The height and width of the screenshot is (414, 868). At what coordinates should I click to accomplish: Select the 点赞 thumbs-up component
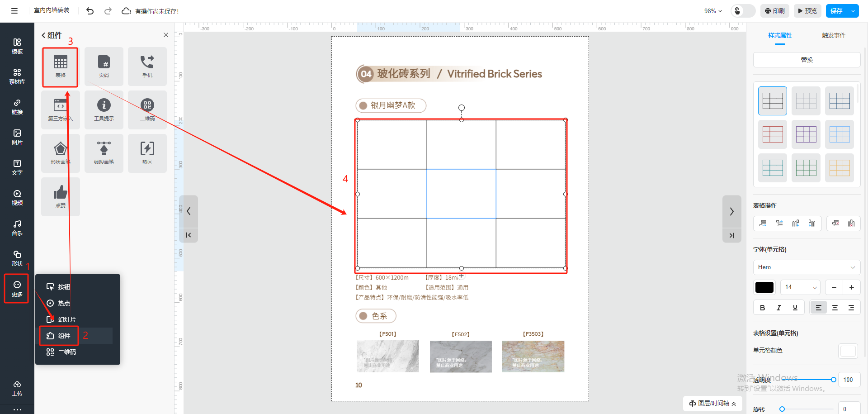click(60, 196)
